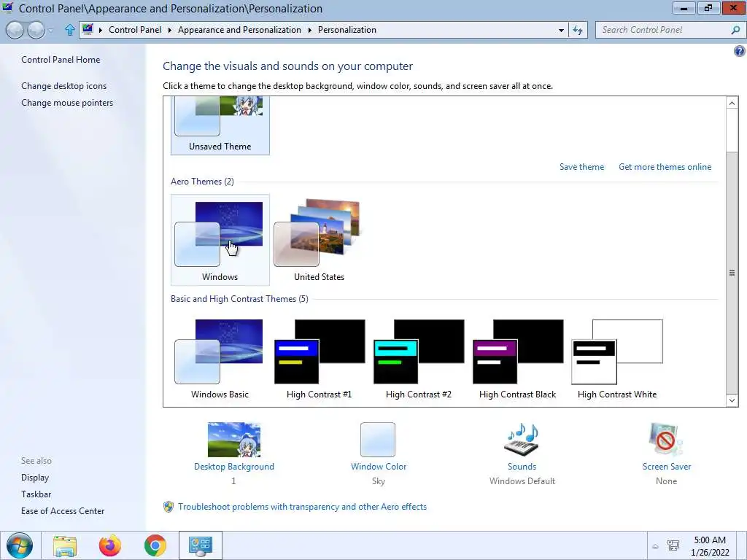Click Control Panel breadcrumb

(135, 29)
